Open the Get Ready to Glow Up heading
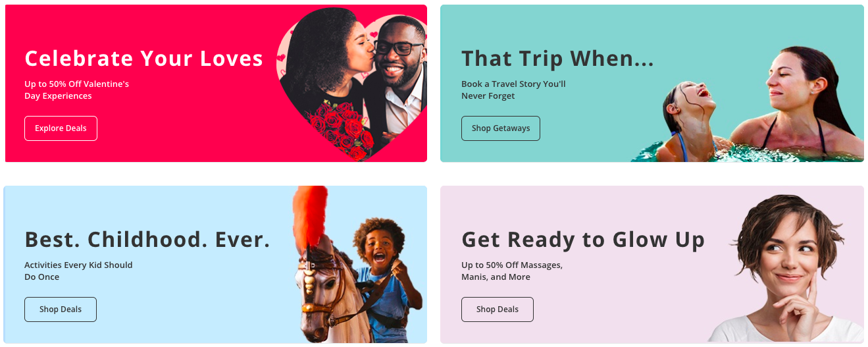The height and width of the screenshot is (347, 868). point(583,239)
